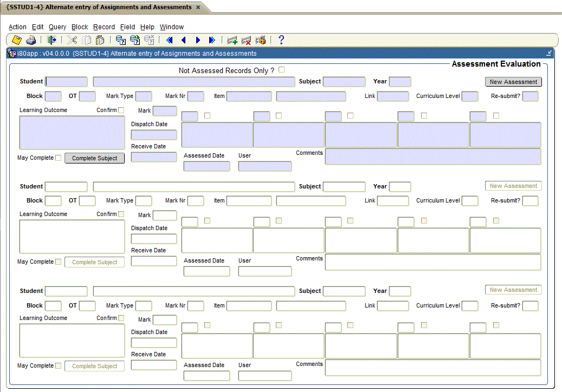The height and width of the screenshot is (392, 562).
Task: Open the Query menu
Action: [x=57, y=27]
